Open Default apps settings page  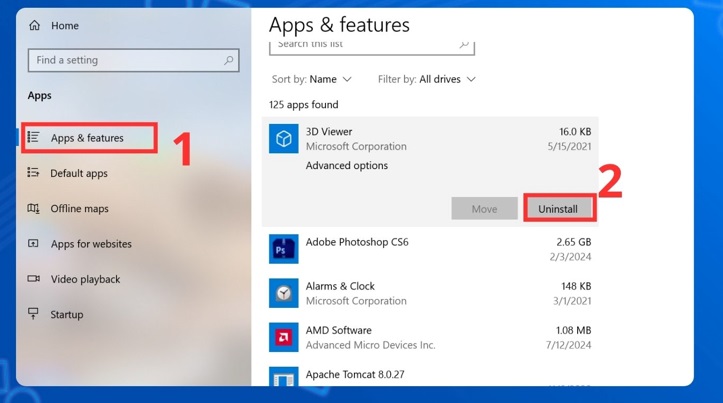point(79,174)
